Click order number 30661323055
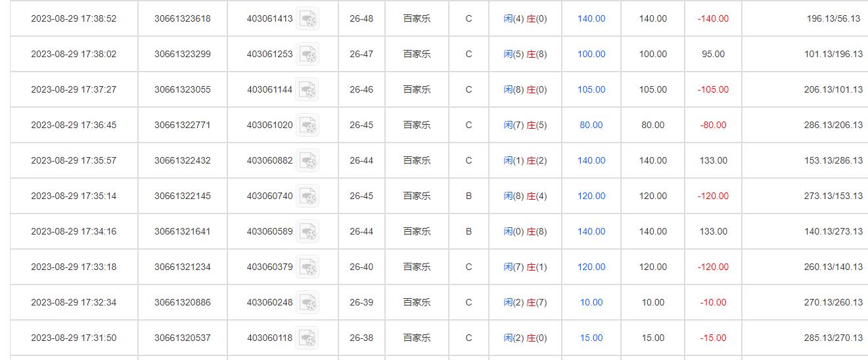The height and width of the screenshot is (360, 868). [x=183, y=90]
